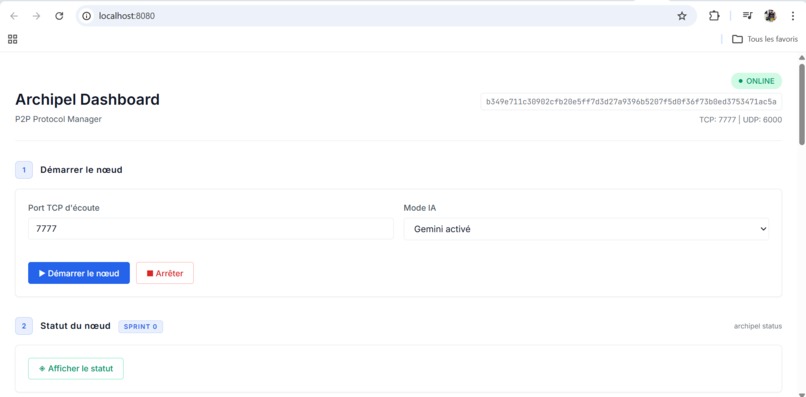
Task: Click the archipel status text
Action: point(758,327)
